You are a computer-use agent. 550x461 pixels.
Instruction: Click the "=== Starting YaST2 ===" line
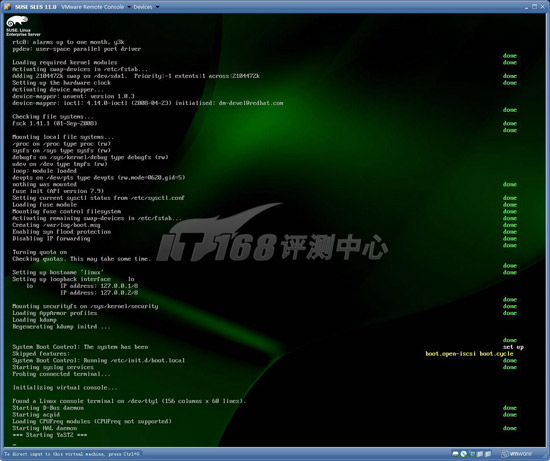pos(49,435)
